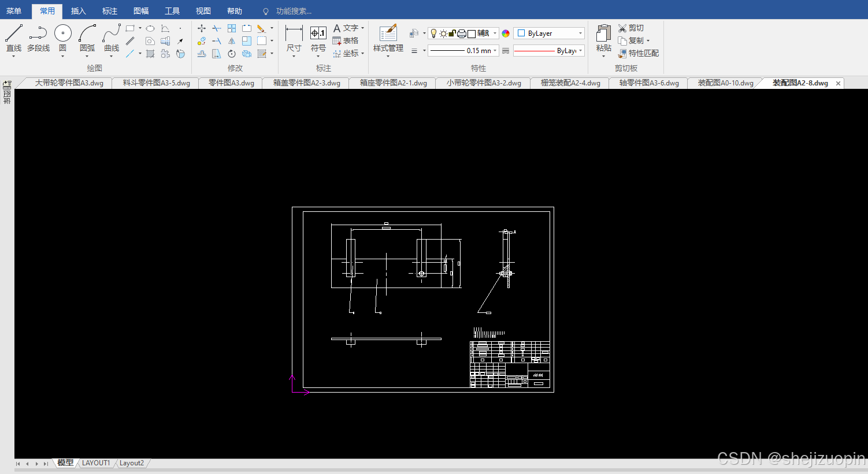This screenshot has width=868, height=474.
Task: Click the extend tool in 修改
Action: (216, 41)
